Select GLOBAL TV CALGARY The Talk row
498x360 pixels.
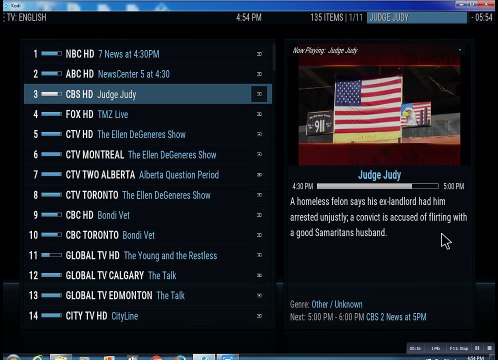coord(148,275)
